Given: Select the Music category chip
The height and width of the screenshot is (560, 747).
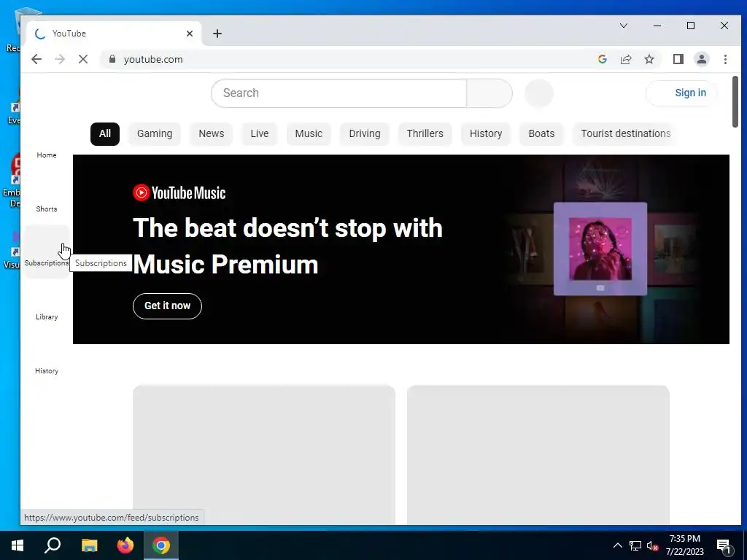Looking at the screenshot, I should [309, 134].
